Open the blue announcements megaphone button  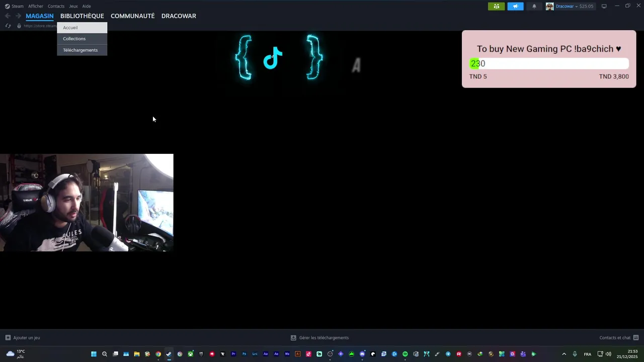515,7
